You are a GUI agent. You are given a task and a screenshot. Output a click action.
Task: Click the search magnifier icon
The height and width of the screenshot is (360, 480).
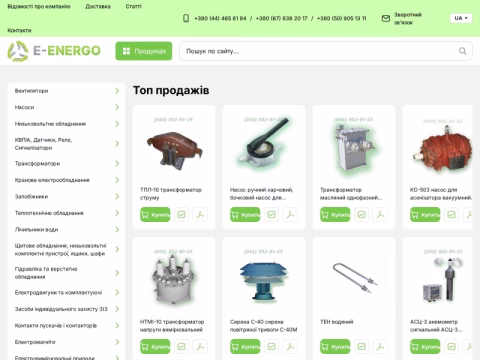462,51
